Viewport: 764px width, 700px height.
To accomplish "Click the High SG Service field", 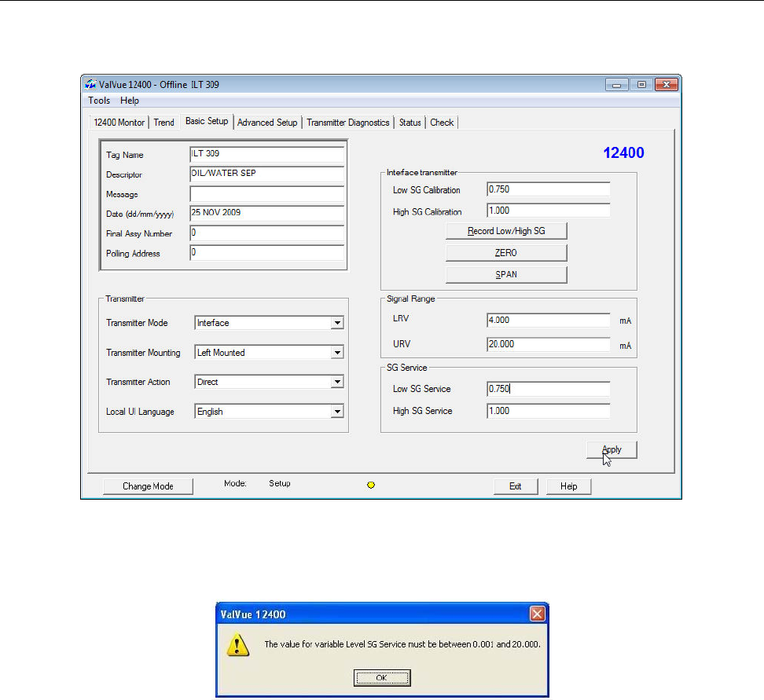I will coord(548,411).
